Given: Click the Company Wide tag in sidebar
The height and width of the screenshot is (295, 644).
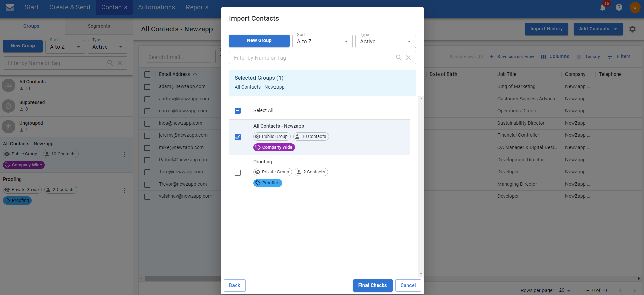Looking at the screenshot, I should pyautogui.click(x=24, y=165).
